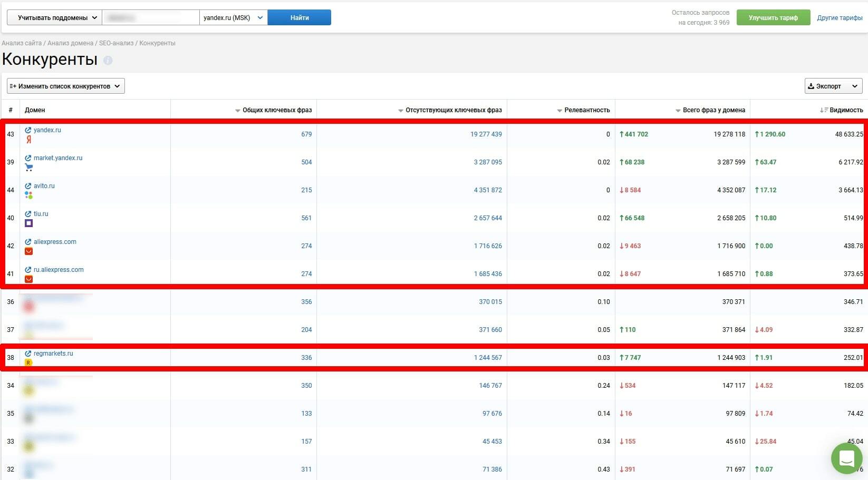The width and height of the screenshot is (868, 480).
Task: Open the Другие тарифы link
Action: pos(840,17)
